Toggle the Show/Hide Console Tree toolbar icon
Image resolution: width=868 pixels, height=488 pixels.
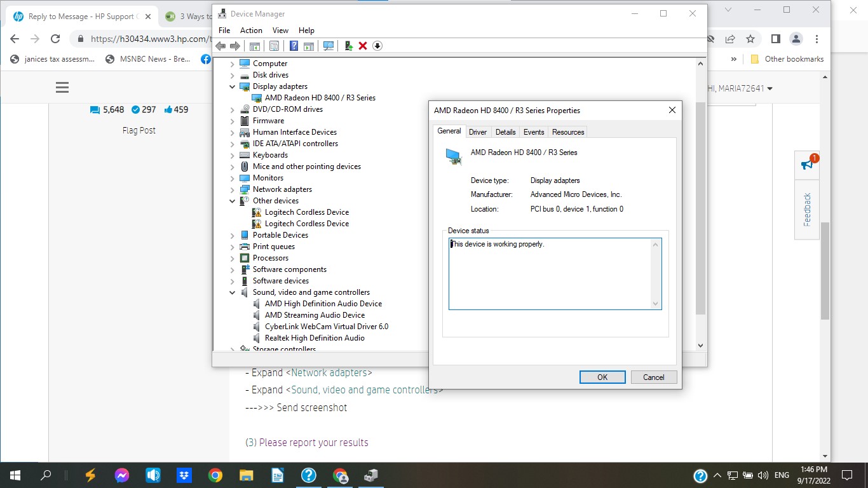click(x=254, y=45)
